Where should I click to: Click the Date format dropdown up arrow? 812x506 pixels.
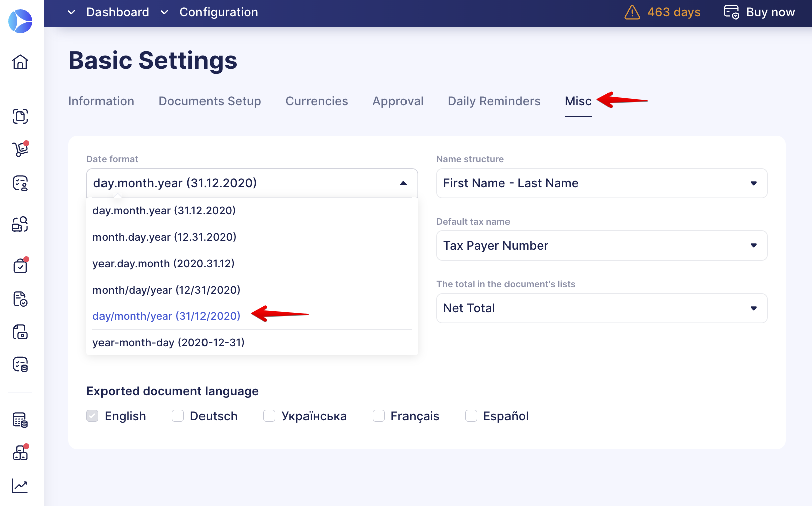[403, 183]
